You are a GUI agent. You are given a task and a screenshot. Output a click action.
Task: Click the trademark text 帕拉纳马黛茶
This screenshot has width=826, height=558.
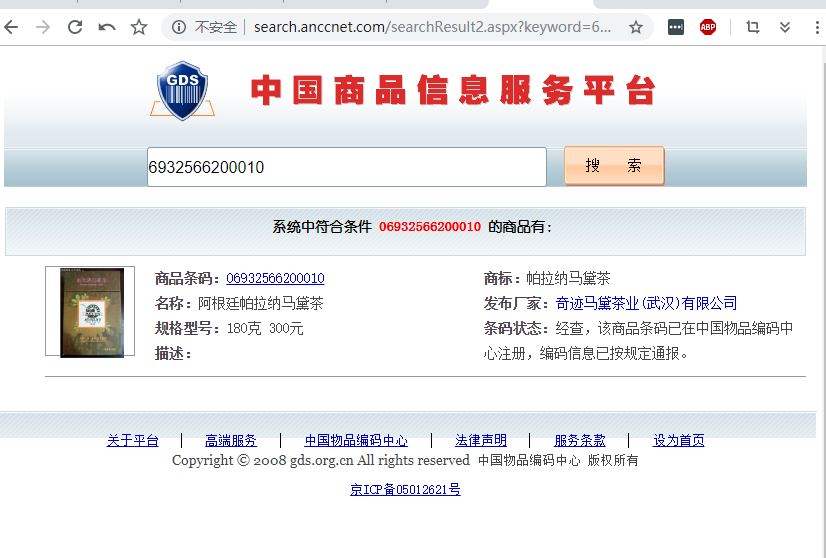coord(568,278)
